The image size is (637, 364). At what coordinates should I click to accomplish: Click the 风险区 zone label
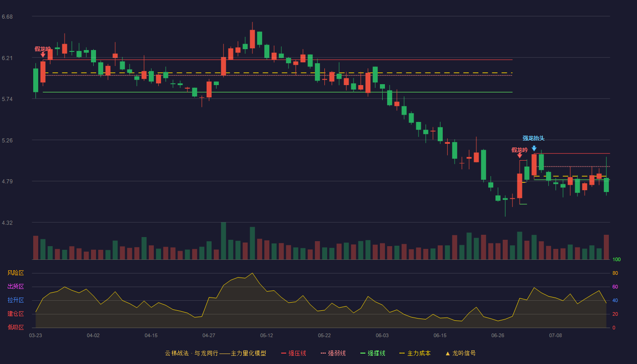[x=15, y=273]
